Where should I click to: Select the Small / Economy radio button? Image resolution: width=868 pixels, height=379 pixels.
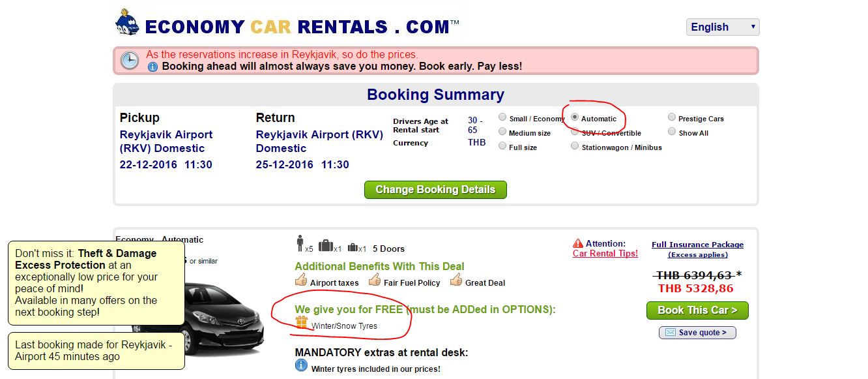(x=502, y=117)
